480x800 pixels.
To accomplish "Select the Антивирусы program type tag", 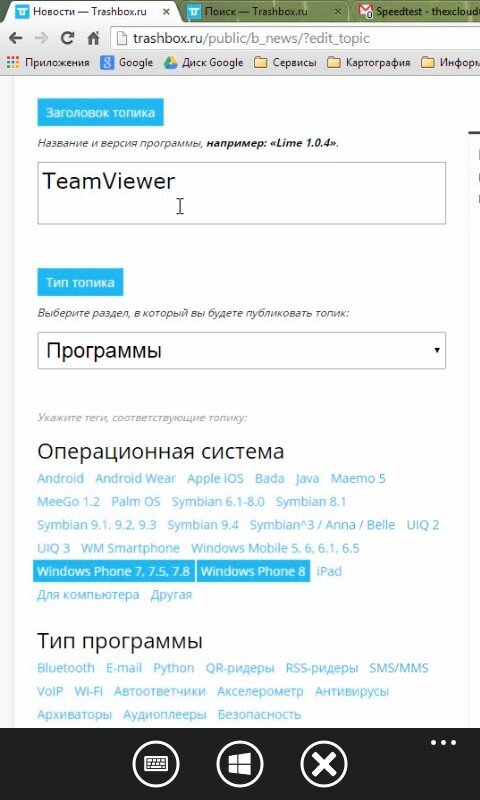I will [x=352, y=691].
